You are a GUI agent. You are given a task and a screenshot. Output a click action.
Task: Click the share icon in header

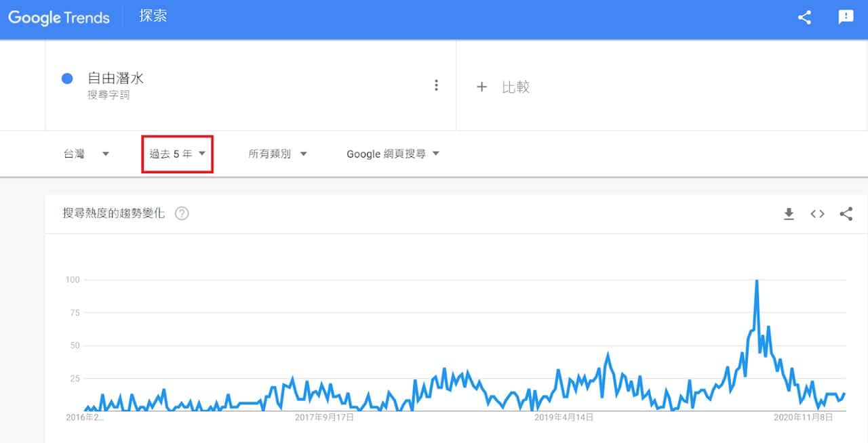[804, 18]
